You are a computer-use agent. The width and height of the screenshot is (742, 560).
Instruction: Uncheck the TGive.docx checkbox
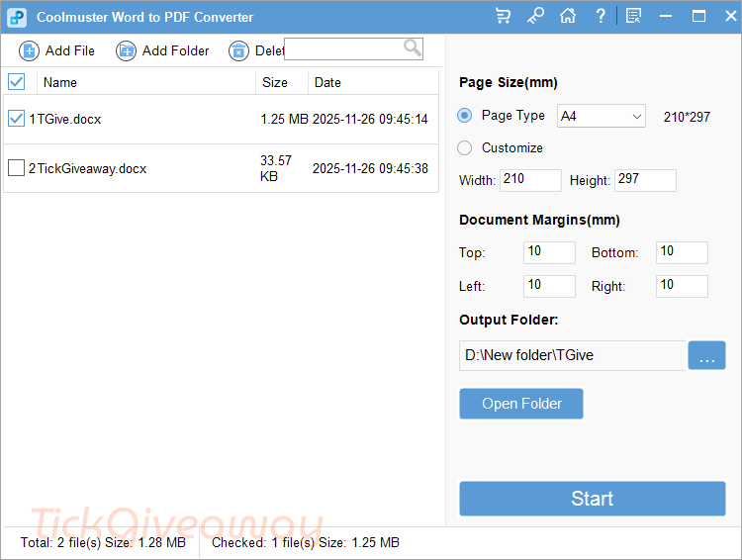point(17,119)
